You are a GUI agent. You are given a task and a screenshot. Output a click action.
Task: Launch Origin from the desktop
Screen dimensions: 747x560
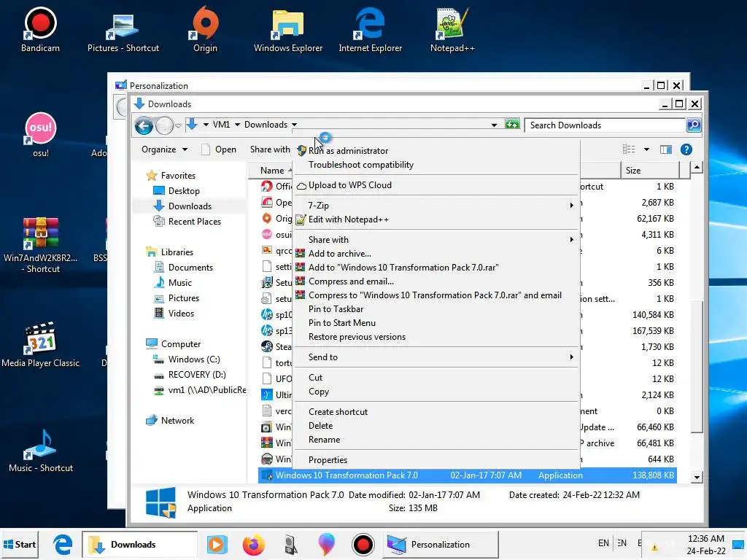click(205, 29)
